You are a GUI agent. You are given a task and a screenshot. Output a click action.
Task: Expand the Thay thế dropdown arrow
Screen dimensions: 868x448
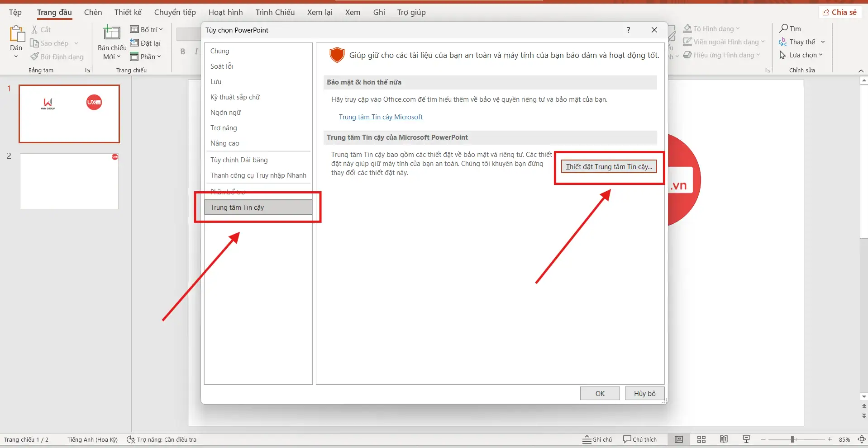tap(823, 42)
